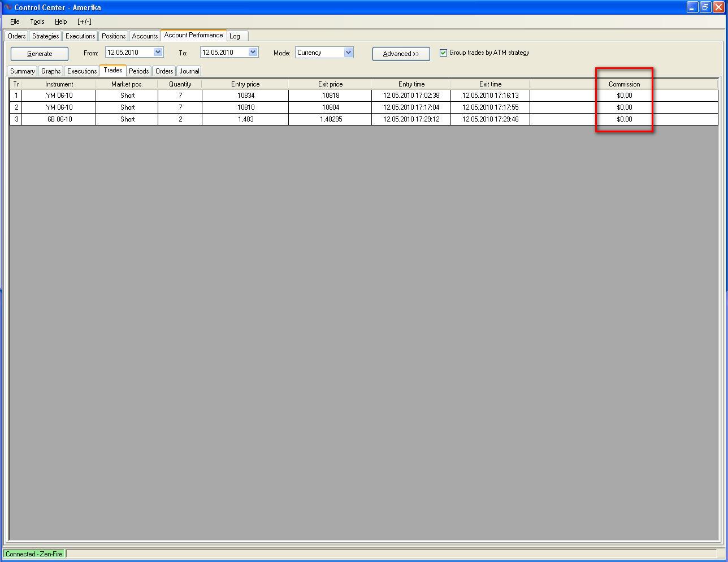Screen dimensions: 728x562
Task: Open the From date dropdown arrow
Action: (x=158, y=52)
